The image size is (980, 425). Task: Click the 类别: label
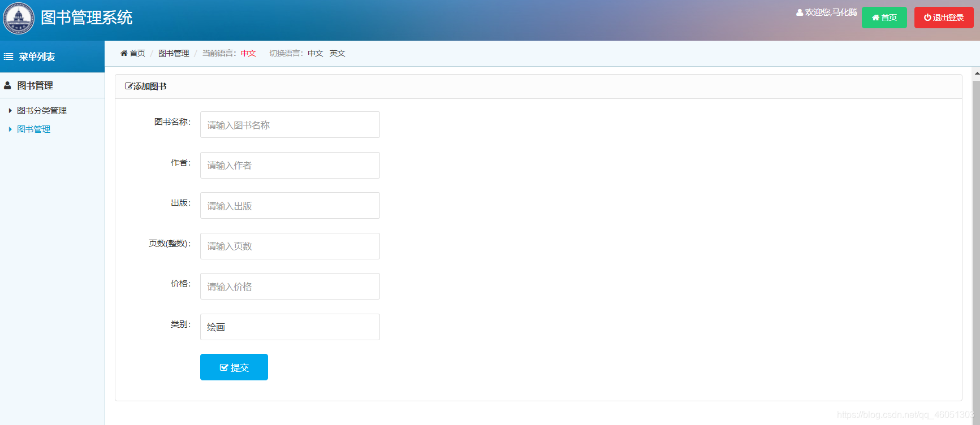coord(182,324)
